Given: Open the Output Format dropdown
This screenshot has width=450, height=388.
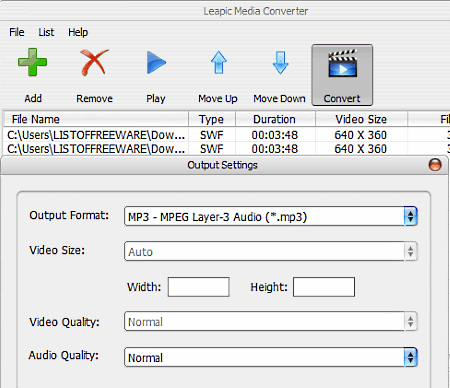Looking at the screenshot, I should [271, 216].
